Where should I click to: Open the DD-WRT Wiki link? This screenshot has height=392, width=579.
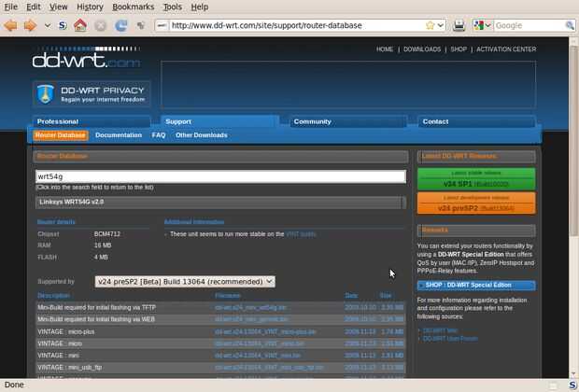pos(440,330)
